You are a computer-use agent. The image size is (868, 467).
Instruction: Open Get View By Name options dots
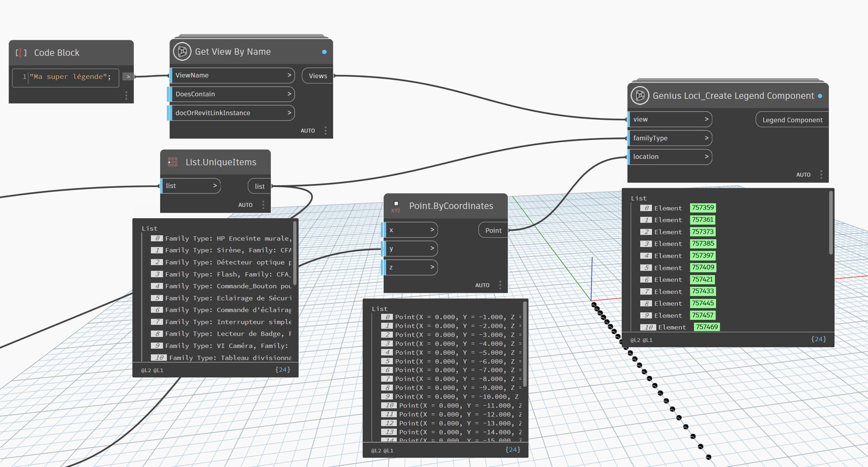[x=325, y=131]
